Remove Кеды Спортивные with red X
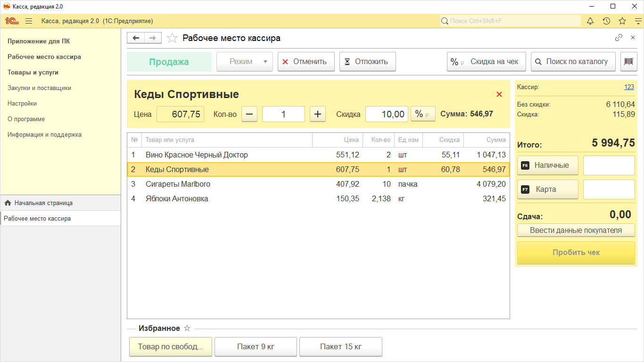Viewport: 644px width, 362px height. pos(499,94)
